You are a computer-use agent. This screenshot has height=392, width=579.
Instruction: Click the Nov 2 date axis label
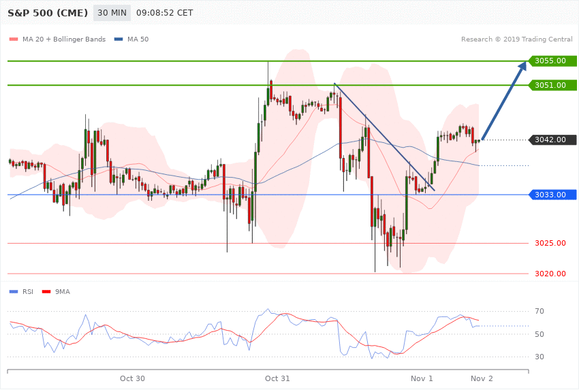(482, 378)
